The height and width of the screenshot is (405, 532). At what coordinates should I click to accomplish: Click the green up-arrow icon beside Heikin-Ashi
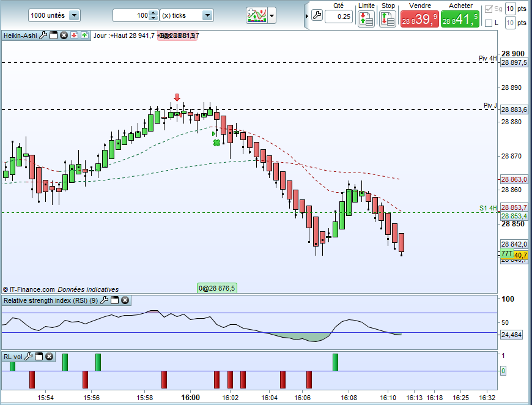click(84, 35)
